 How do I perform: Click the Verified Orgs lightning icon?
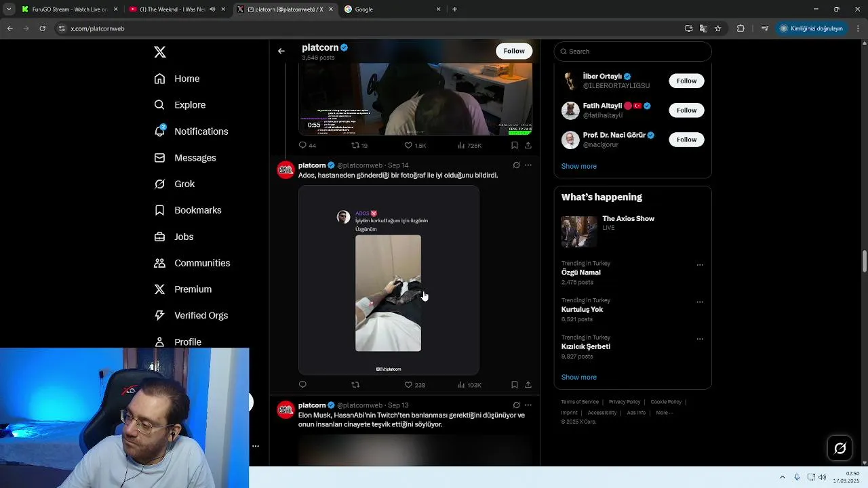coord(159,315)
